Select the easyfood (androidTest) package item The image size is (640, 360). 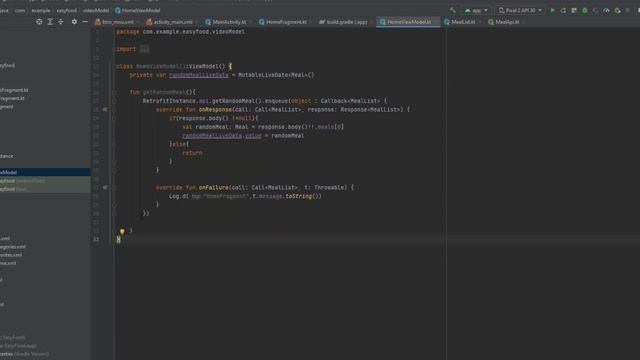pyautogui.click(x=45, y=180)
